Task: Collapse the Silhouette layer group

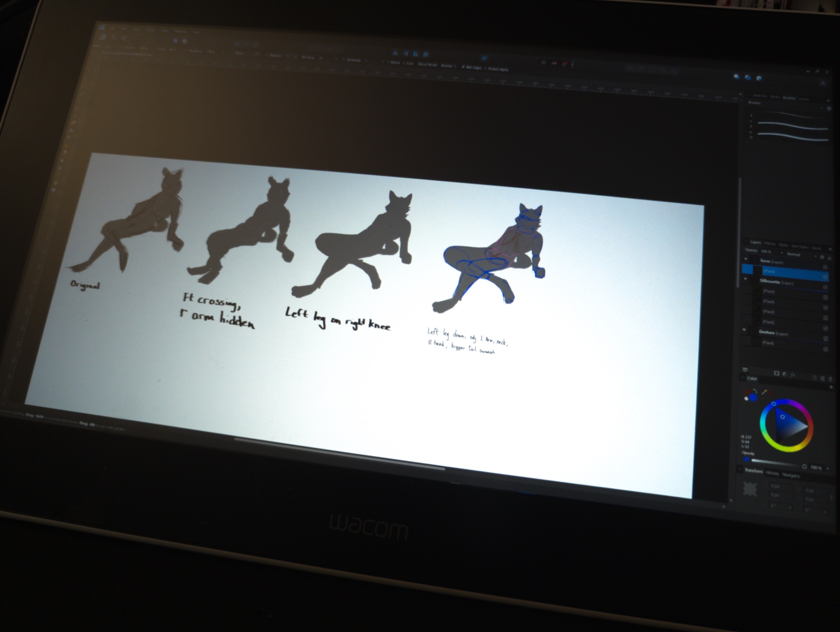Action: coord(745,279)
